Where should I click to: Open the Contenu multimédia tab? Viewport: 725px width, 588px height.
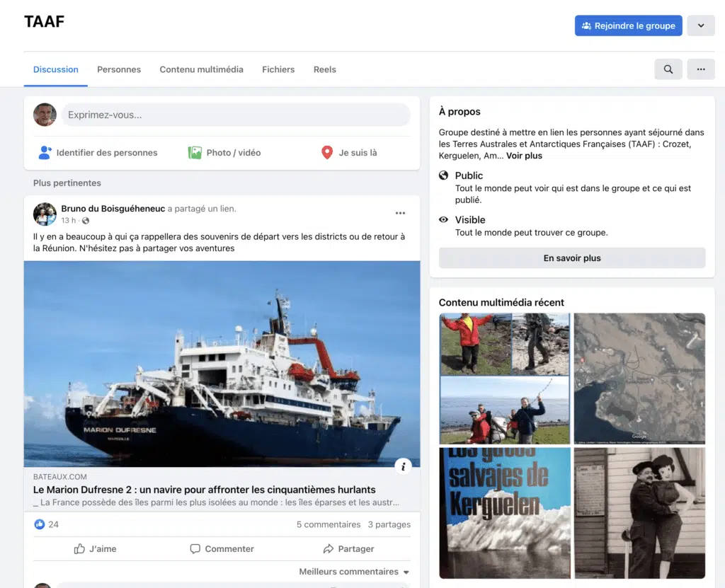201,69
